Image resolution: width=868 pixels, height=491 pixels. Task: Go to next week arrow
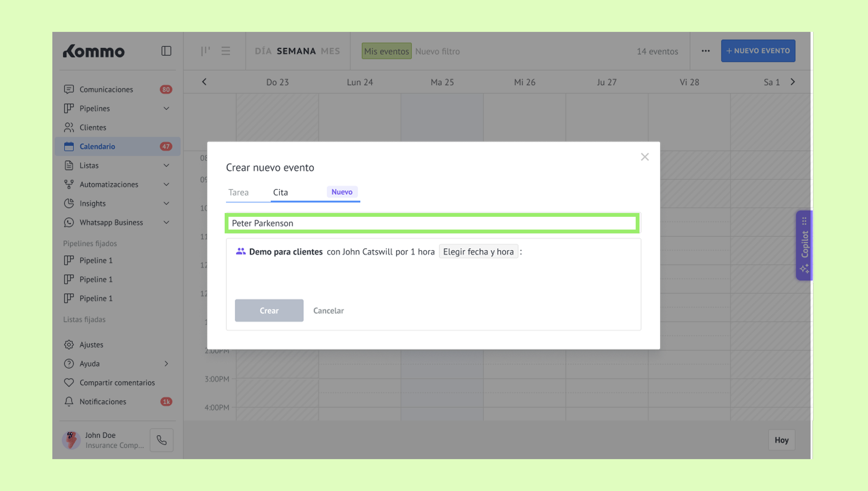click(792, 82)
